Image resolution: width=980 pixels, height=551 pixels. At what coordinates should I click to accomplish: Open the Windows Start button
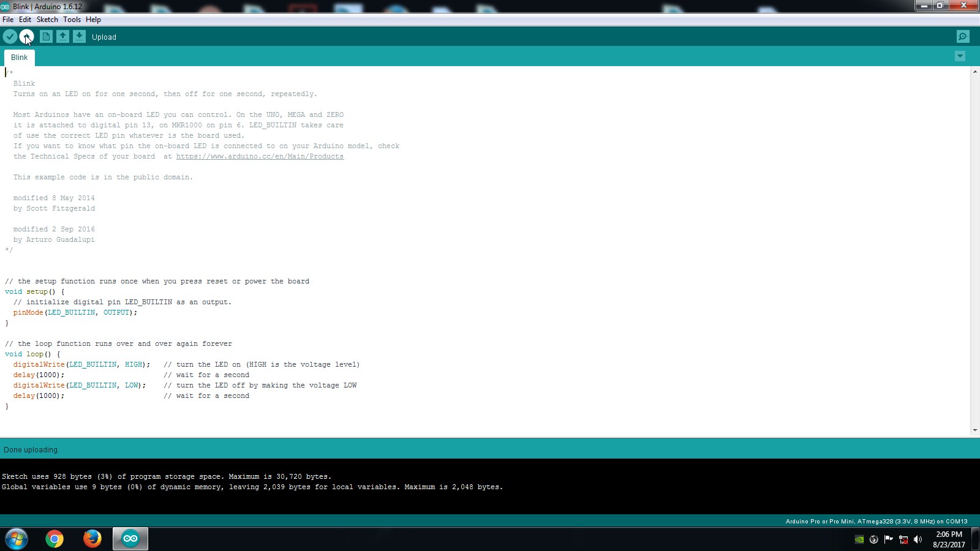(17, 539)
